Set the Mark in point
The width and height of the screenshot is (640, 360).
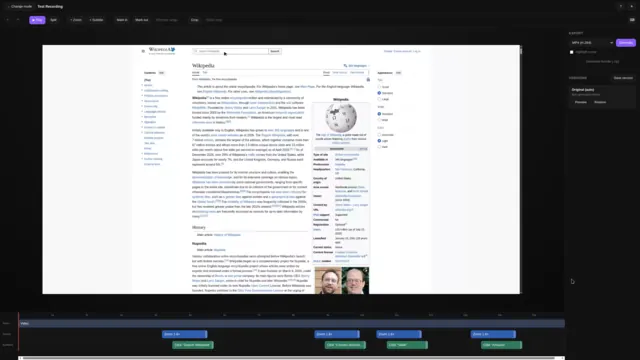(122, 20)
